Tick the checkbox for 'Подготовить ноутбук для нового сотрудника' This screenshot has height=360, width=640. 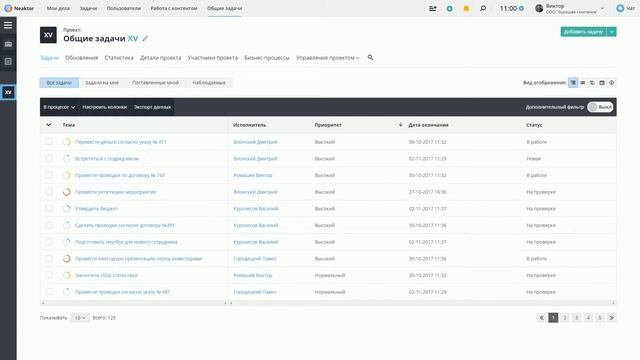49,242
